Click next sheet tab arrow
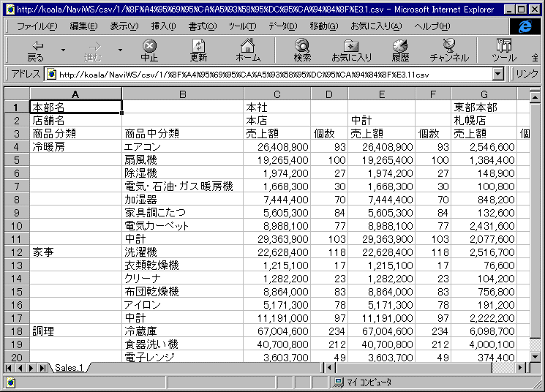 31,368
